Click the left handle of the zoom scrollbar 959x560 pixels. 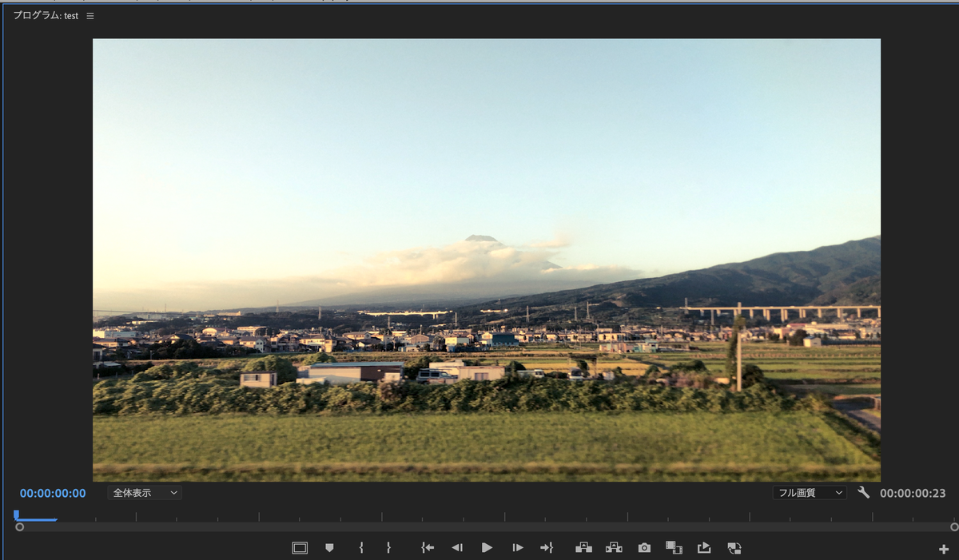coord(19,527)
